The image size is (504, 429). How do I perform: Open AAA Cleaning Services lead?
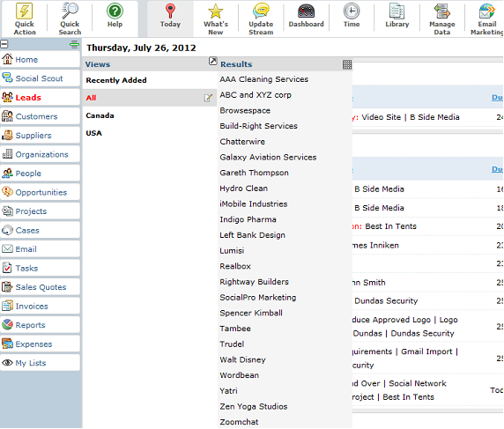point(263,79)
